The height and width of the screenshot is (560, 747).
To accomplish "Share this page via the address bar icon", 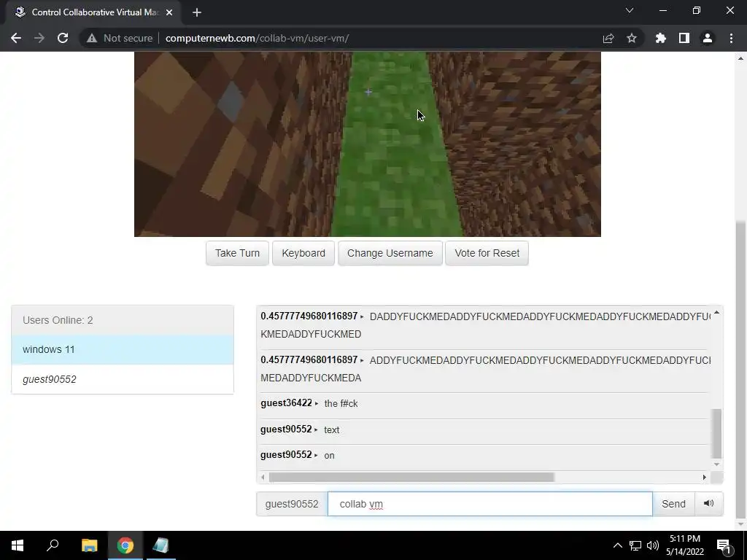I will [x=608, y=38].
